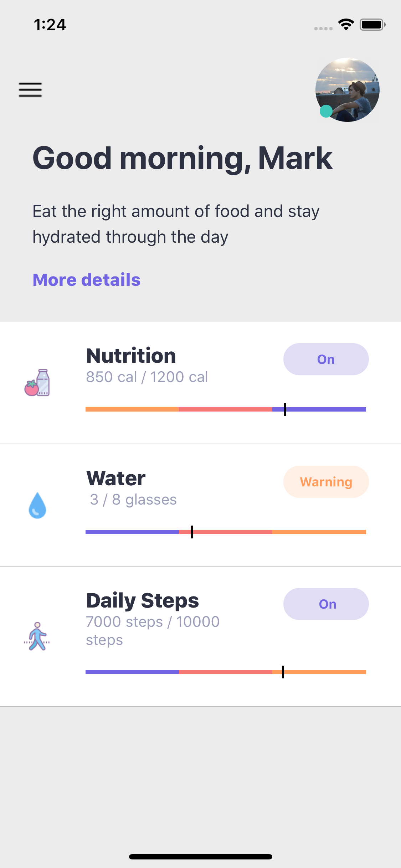Select the Water heading
401x868 pixels.
[x=116, y=478]
